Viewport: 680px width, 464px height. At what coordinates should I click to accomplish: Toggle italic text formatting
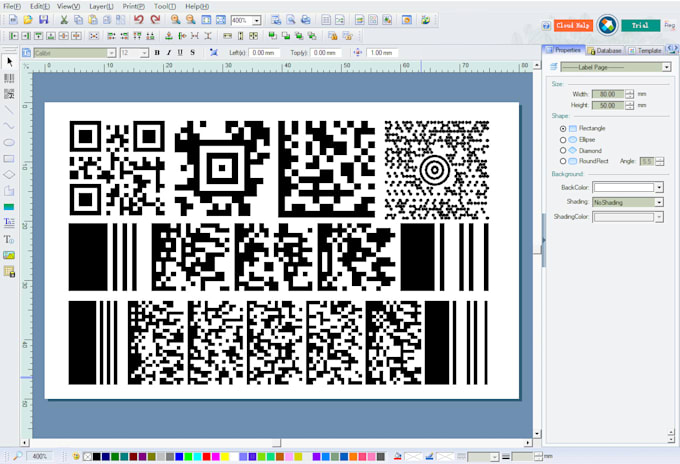169,52
